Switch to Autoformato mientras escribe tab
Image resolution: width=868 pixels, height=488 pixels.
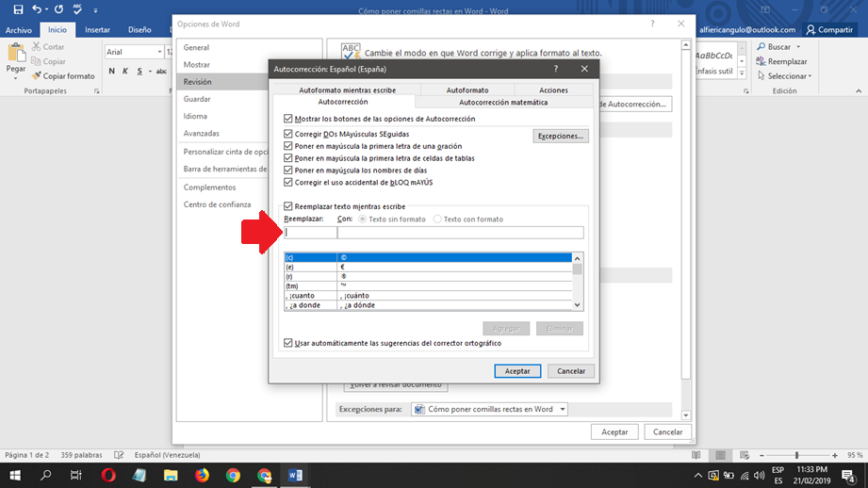click(x=347, y=89)
